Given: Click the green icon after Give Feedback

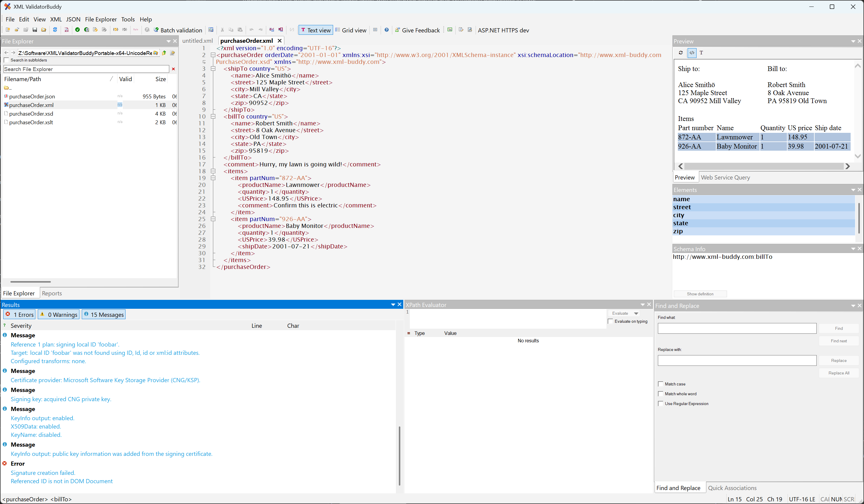Looking at the screenshot, I should pyautogui.click(x=450, y=30).
